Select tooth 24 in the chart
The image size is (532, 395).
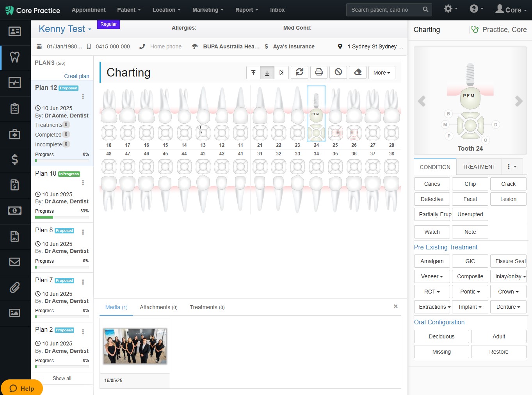317,113
